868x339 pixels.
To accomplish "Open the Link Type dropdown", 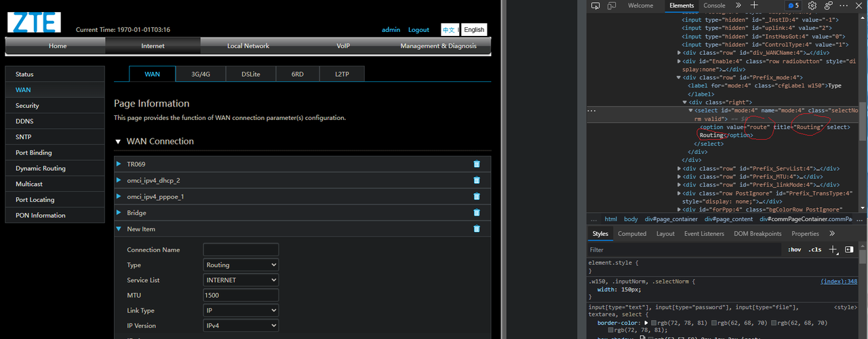I will pyautogui.click(x=241, y=311).
